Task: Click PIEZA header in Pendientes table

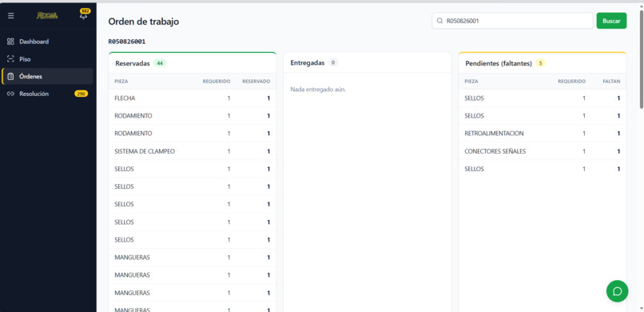Action: (471, 82)
